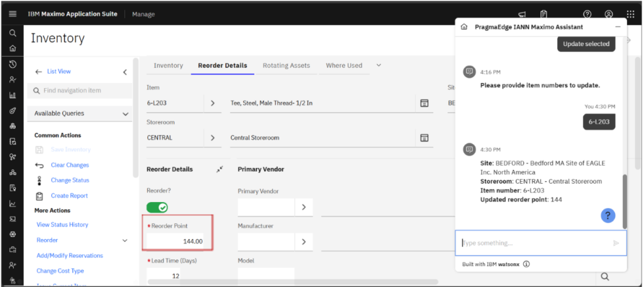This screenshot has height=287, width=644.
Task: Go to the sidebar home icon
Action: [13, 48]
